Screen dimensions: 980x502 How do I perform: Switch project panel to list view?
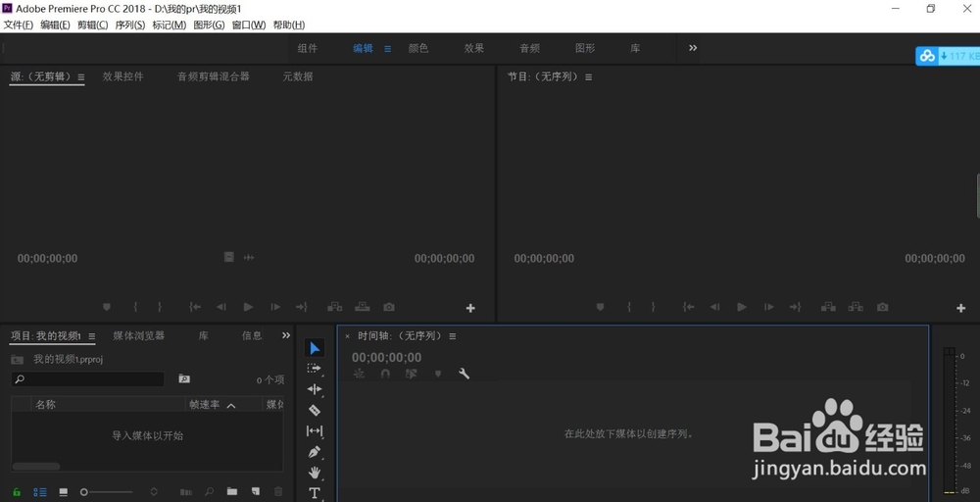tap(40, 492)
